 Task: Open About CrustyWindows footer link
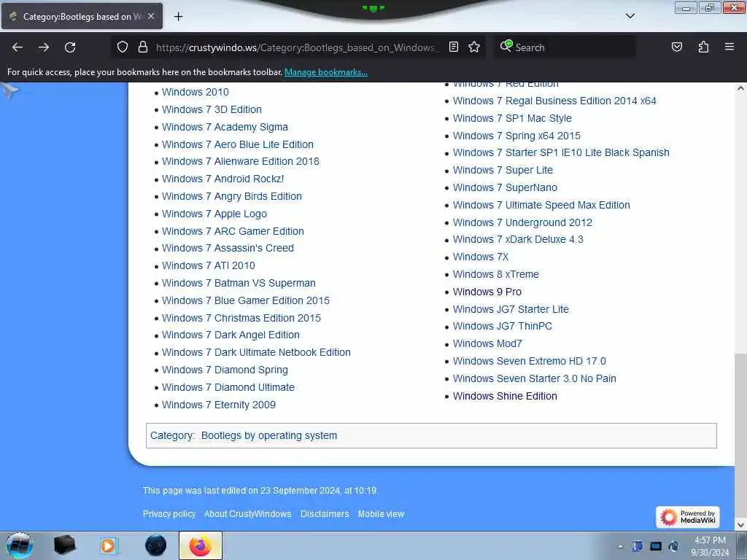click(248, 514)
